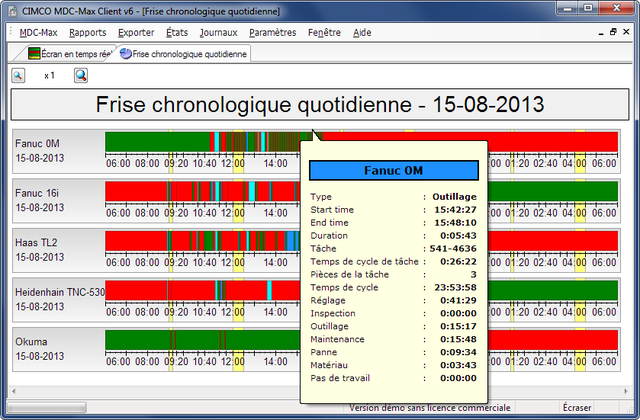Click the green segment on the right of the Fanuc 16i timeline
640x420 pixels.
click(553, 191)
